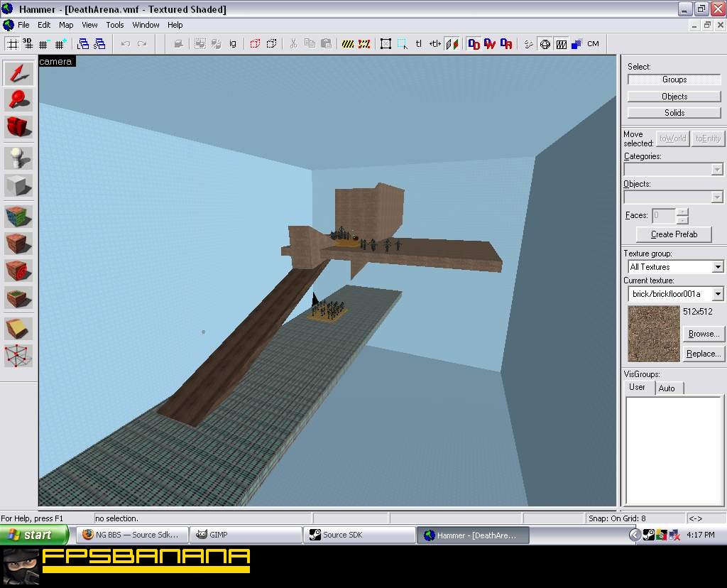The height and width of the screenshot is (588, 727).
Task: Toggle the 2D grid display
Action: 13,44
